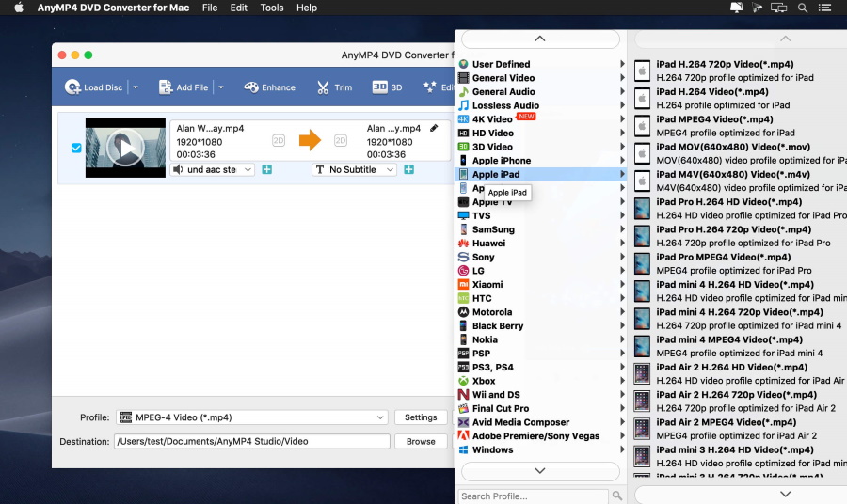Open the Load Disc dropdown arrow
The width and height of the screenshot is (847, 504).
[136, 87]
